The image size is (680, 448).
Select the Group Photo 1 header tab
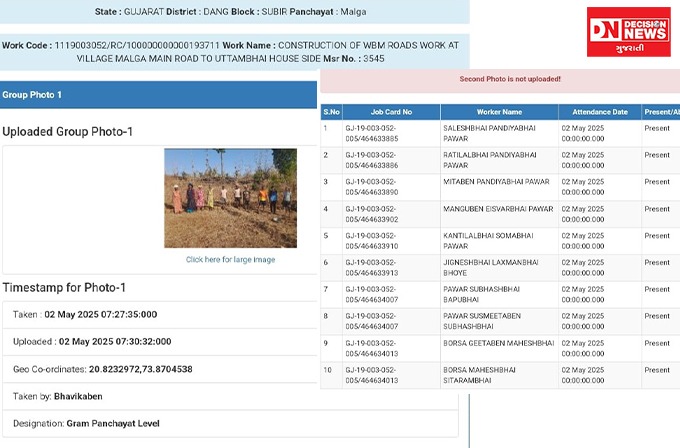[x=158, y=95]
